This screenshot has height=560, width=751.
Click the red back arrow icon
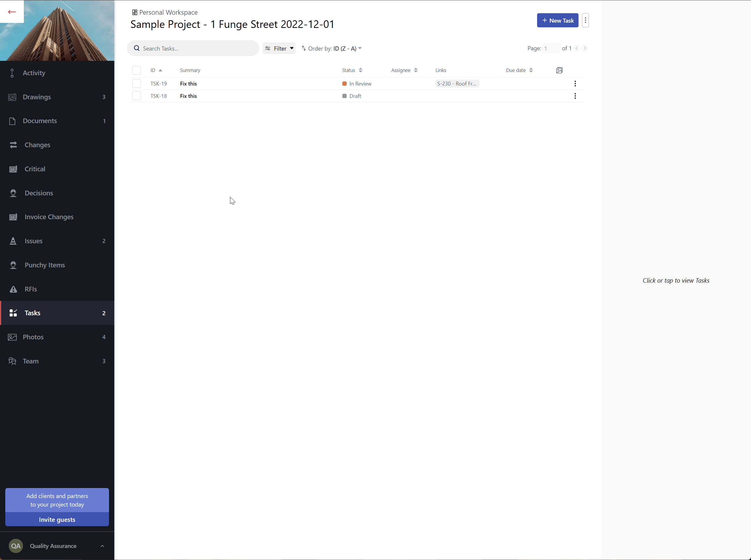(12, 12)
